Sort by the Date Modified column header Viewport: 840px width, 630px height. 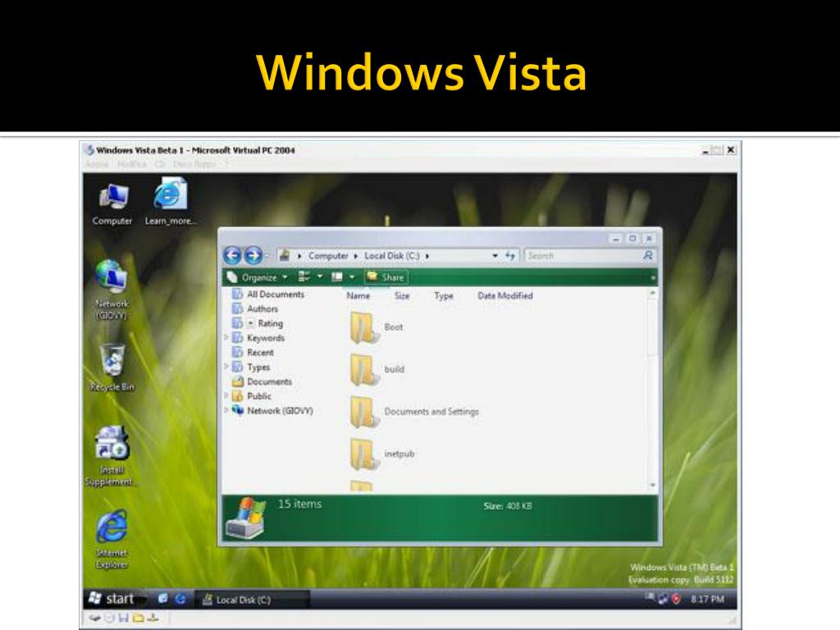click(505, 295)
